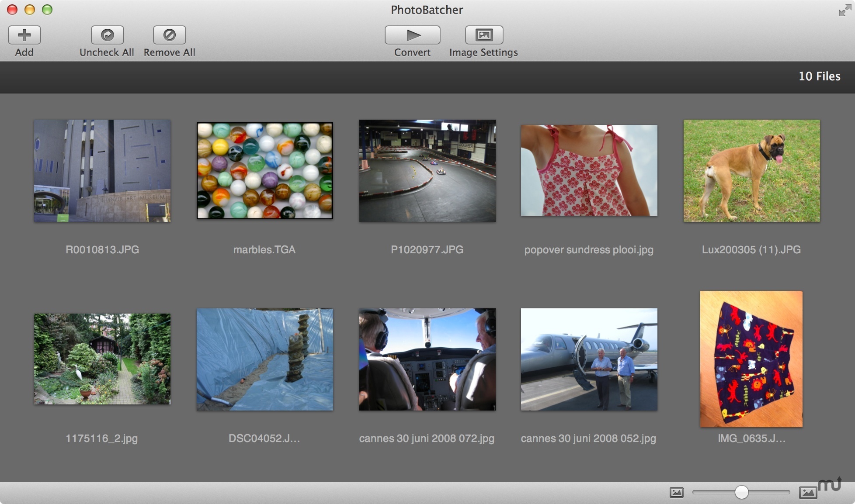Click the DSC04052 blue tarp thumbnail
This screenshot has height=504, width=855.
point(264,359)
